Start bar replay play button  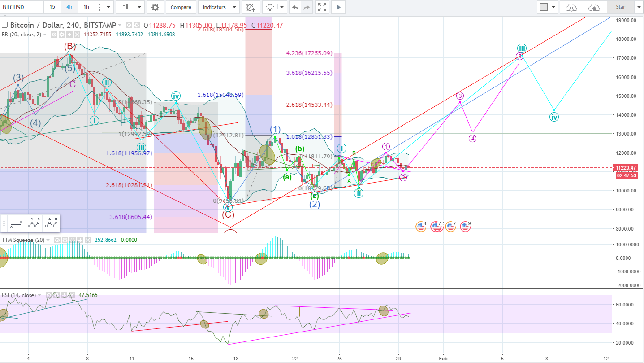338,7
